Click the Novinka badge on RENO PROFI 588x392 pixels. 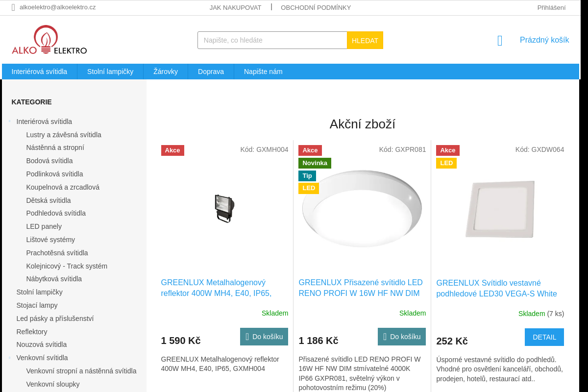315,163
